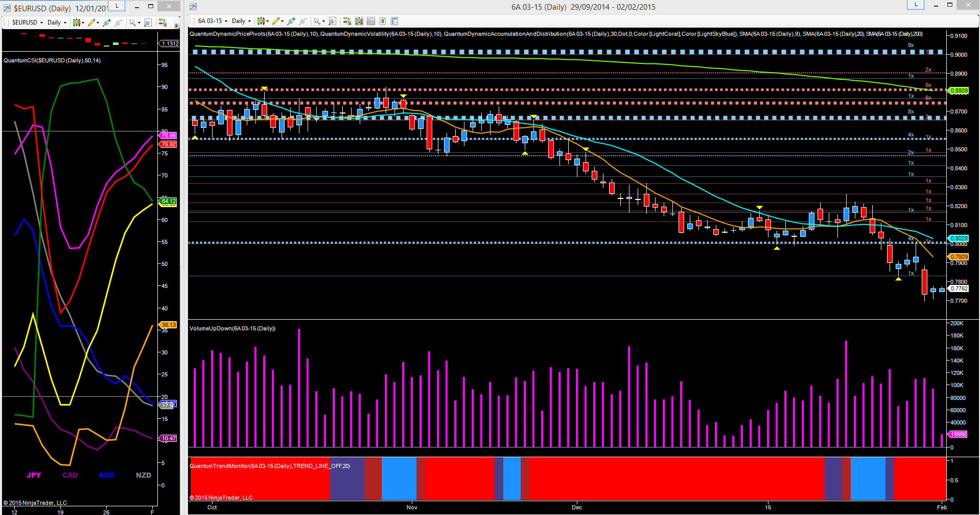Viewport: 980px width, 515px height.
Task: Expand the chart style arrow in the 6A chart toolbar
Action: tap(268, 21)
